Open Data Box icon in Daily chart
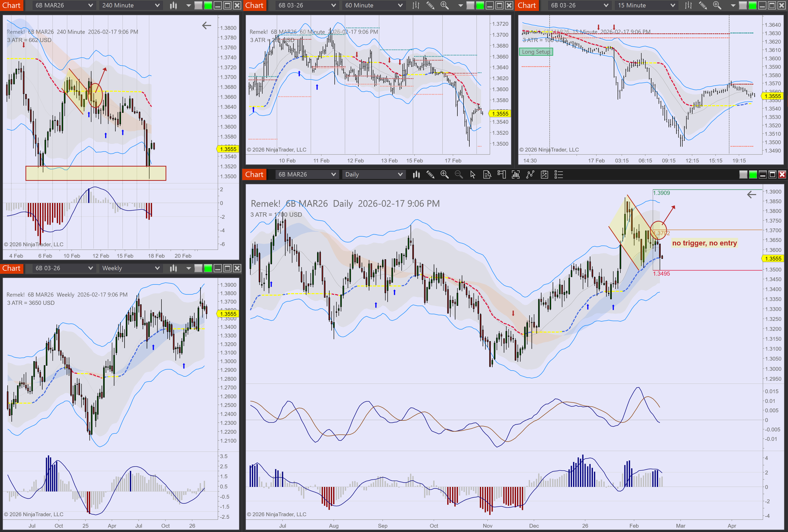The image size is (788, 532). point(487,175)
